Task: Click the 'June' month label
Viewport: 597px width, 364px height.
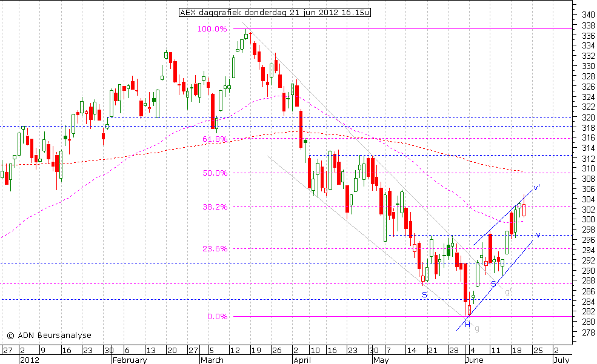Action: tap(475, 360)
